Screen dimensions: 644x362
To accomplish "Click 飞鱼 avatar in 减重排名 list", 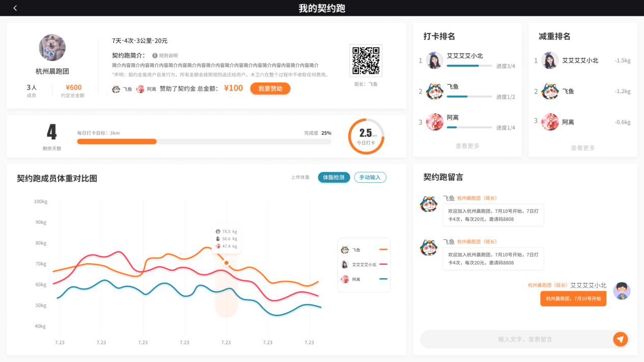I will pyautogui.click(x=550, y=91).
